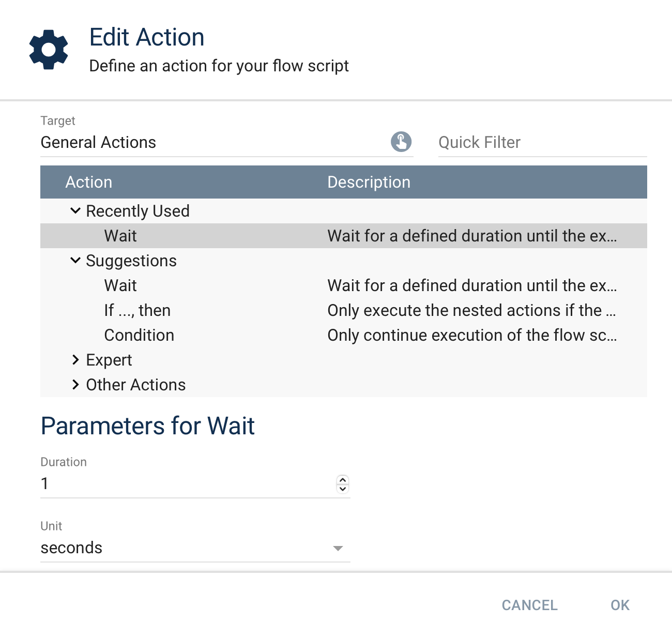Confirm with the OK button
The image size is (672, 637).
pos(620,605)
